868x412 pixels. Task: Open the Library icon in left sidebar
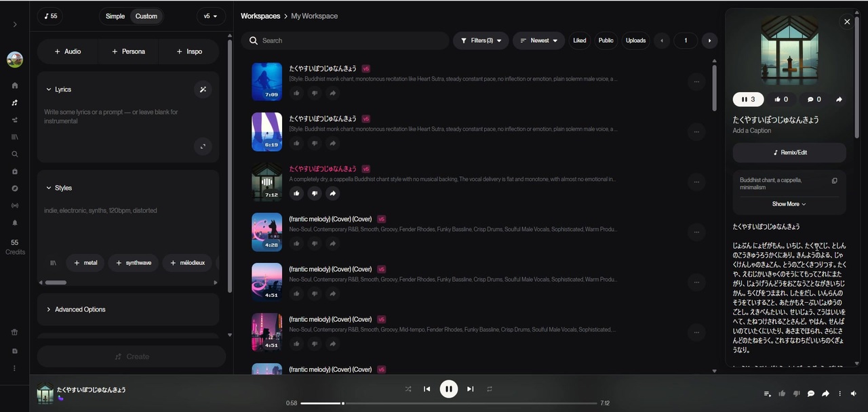pyautogui.click(x=15, y=137)
